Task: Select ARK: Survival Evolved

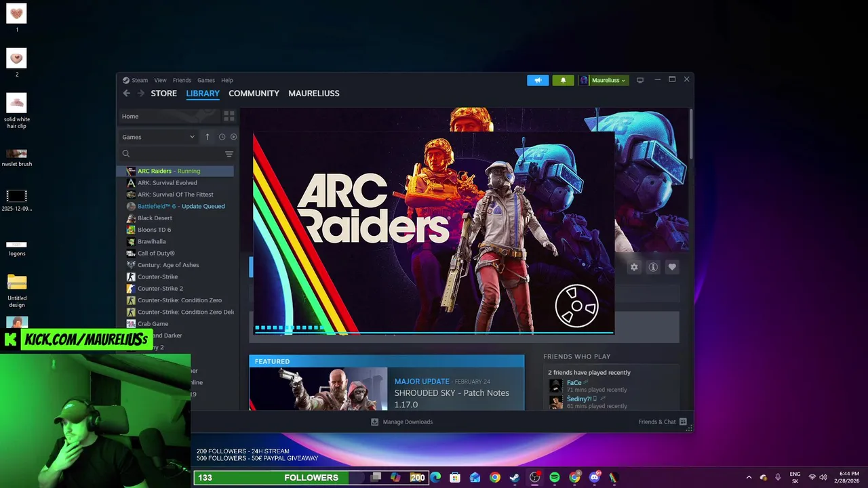Action: (176, 183)
